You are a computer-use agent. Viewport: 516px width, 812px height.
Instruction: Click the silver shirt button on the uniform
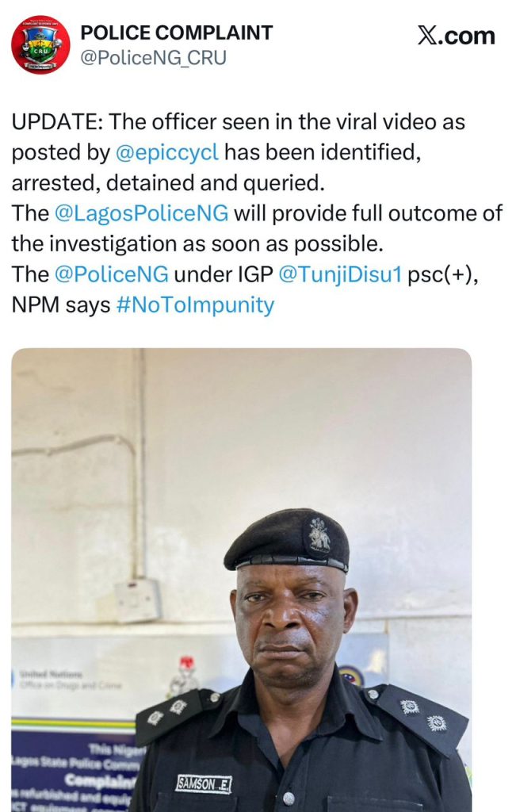pos(289,797)
